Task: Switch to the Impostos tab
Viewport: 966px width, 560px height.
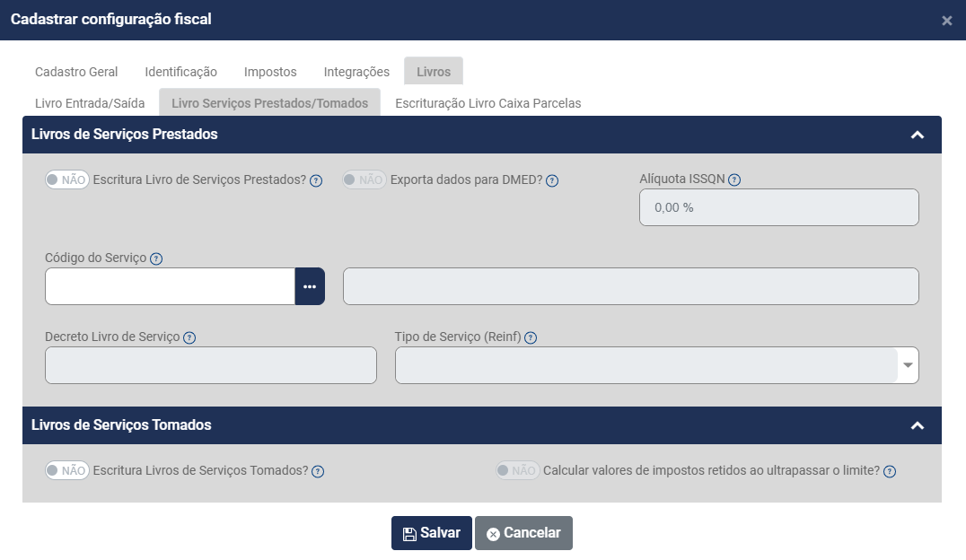Action: (x=270, y=72)
